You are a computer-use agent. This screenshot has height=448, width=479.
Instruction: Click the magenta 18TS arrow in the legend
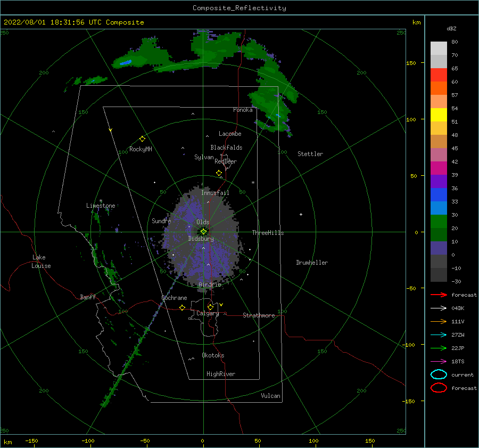point(439,362)
